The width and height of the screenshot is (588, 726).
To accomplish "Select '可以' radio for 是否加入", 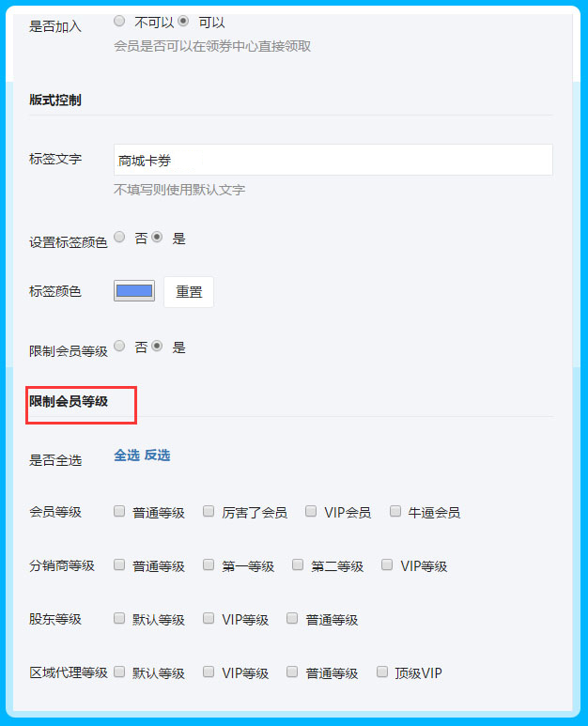I will [x=184, y=20].
